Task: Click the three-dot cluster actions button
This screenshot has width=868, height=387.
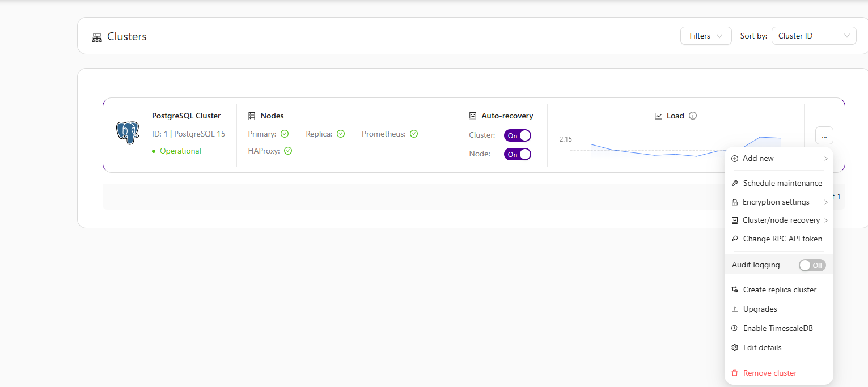Action: point(824,135)
